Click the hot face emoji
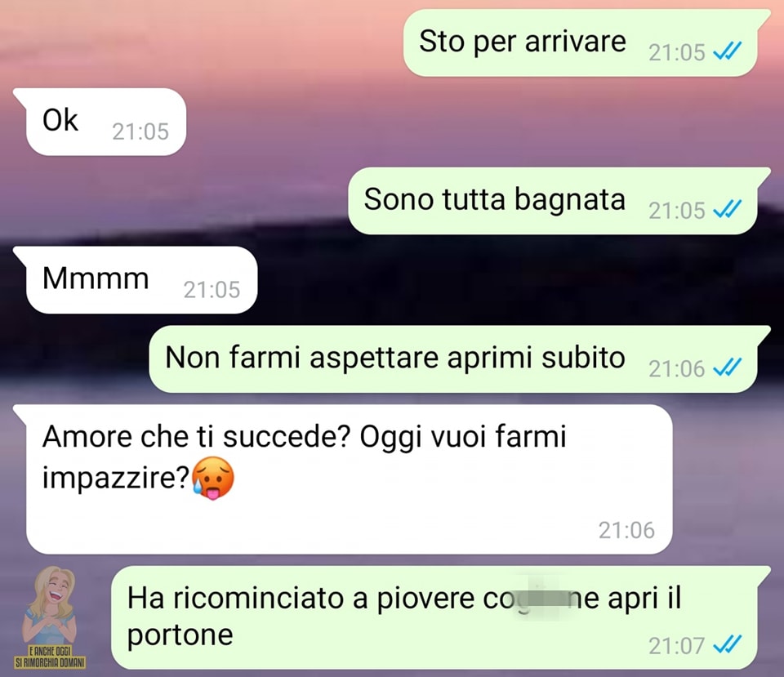Image resolution: width=784 pixels, height=677 pixels. [x=213, y=479]
